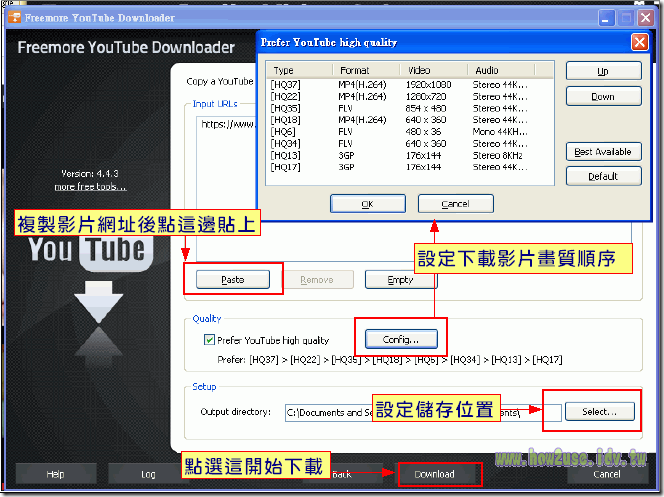Click the Empty button to clear URLs
Viewport: 664px width, 497px height.
pos(400,280)
